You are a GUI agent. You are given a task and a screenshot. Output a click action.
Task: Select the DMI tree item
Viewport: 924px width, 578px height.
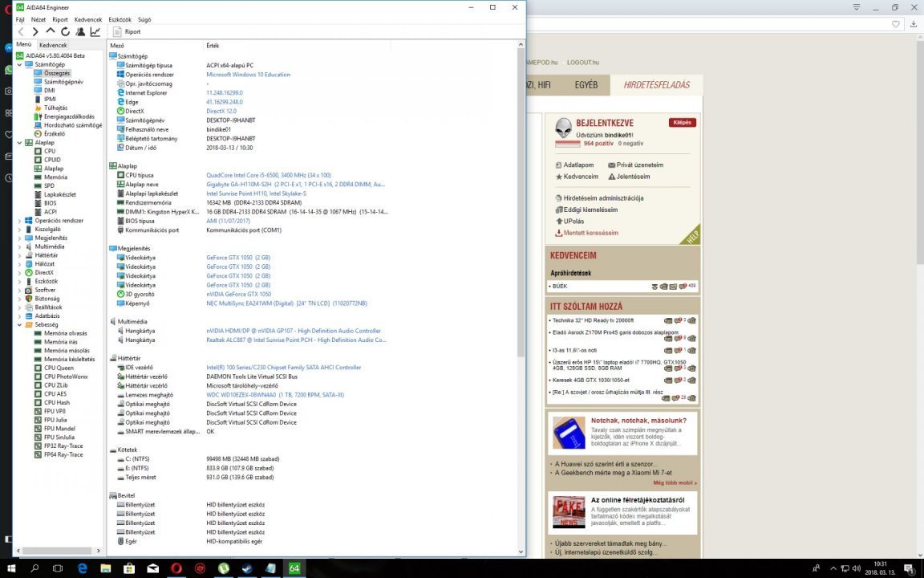[x=50, y=90]
